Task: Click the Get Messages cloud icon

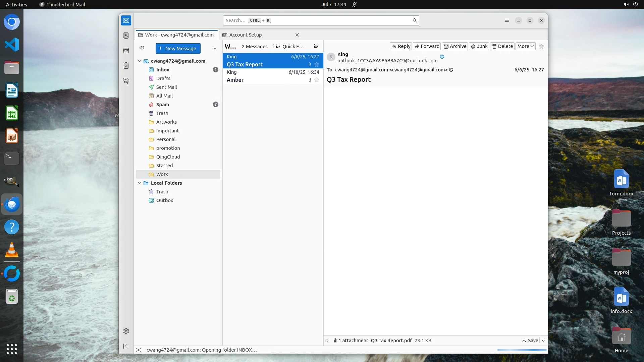Action: click(142, 48)
